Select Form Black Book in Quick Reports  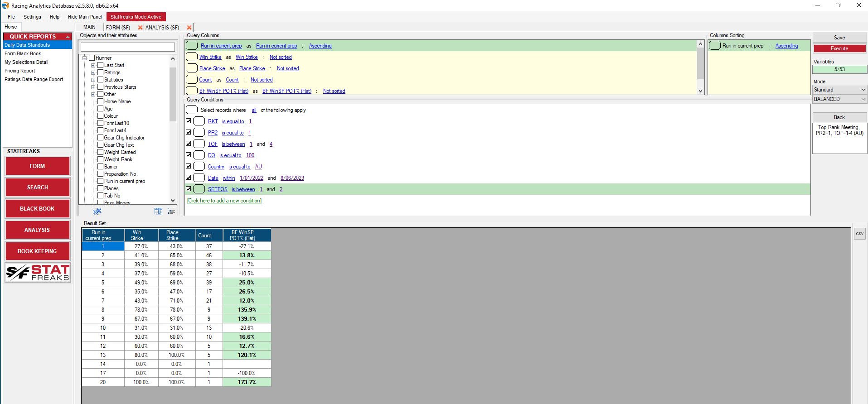[x=23, y=53]
